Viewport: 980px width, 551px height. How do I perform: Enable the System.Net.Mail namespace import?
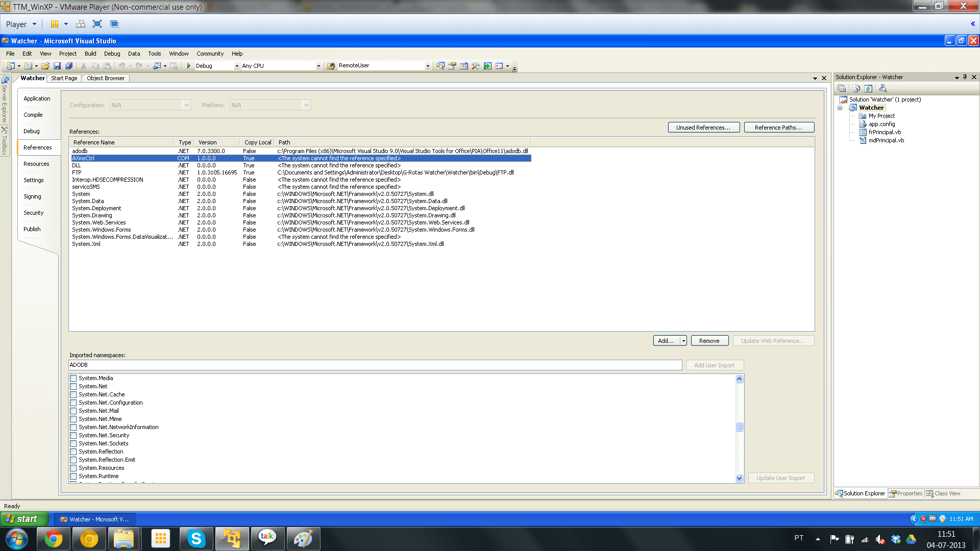coord(73,411)
